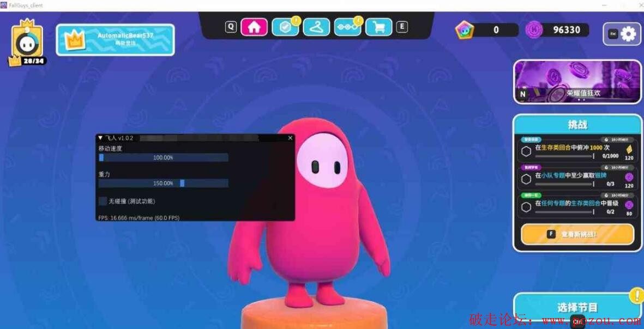The height and width of the screenshot is (329, 644).
Task: Click the crown icon on the nameplate
Action: coord(75,39)
